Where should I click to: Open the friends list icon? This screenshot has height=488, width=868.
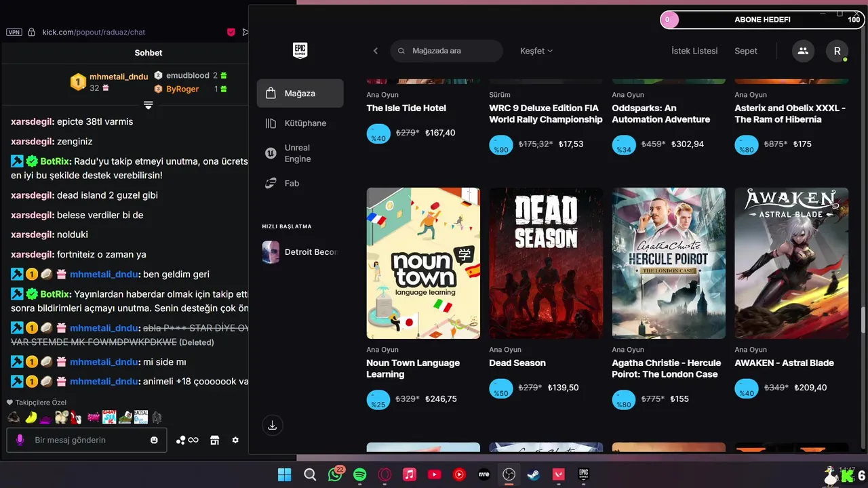(803, 51)
